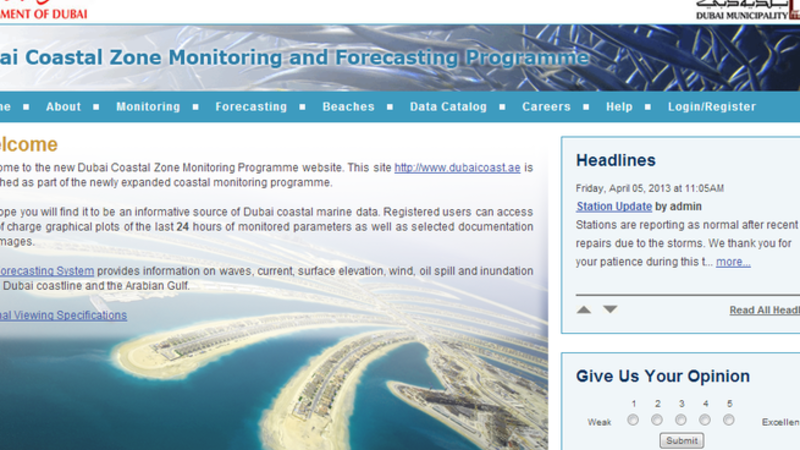Click the Read All Headlines link

pyautogui.click(x=764, y=310)
